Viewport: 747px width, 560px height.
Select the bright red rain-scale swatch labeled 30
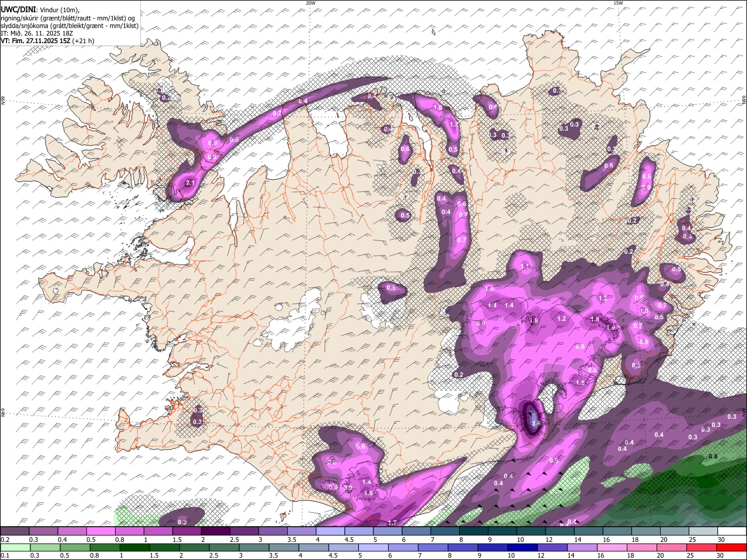coord(731,547)
